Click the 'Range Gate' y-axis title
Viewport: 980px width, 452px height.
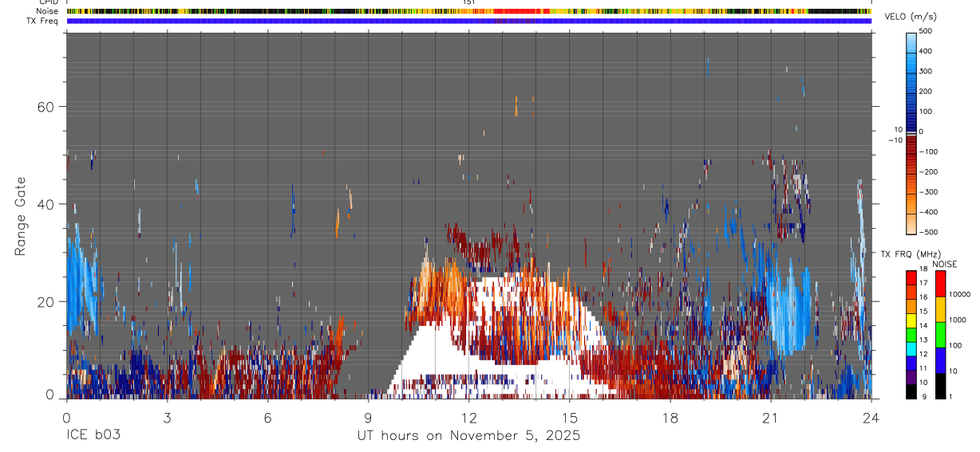tap(21, 215)
